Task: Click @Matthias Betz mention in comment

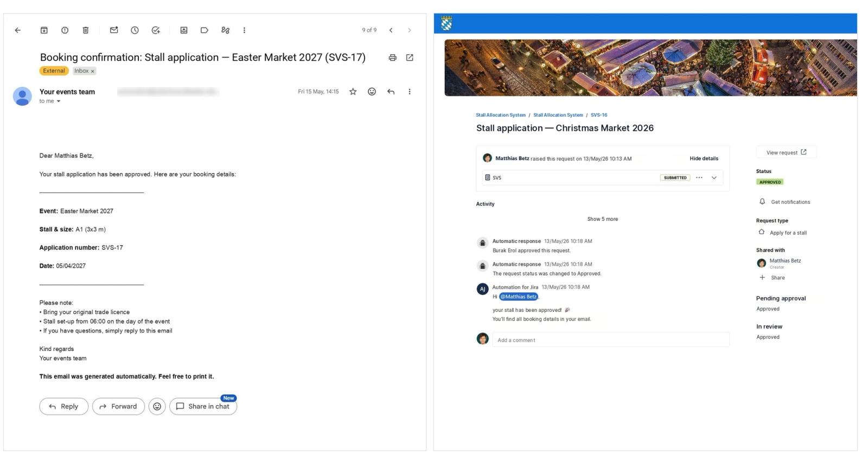Action: [x=518, y=297]
